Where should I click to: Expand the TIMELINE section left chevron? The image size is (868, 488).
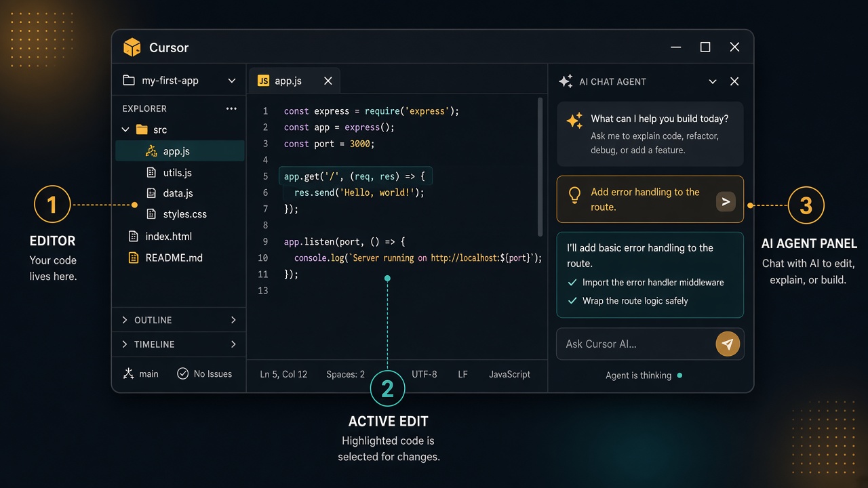coord(125,344)
